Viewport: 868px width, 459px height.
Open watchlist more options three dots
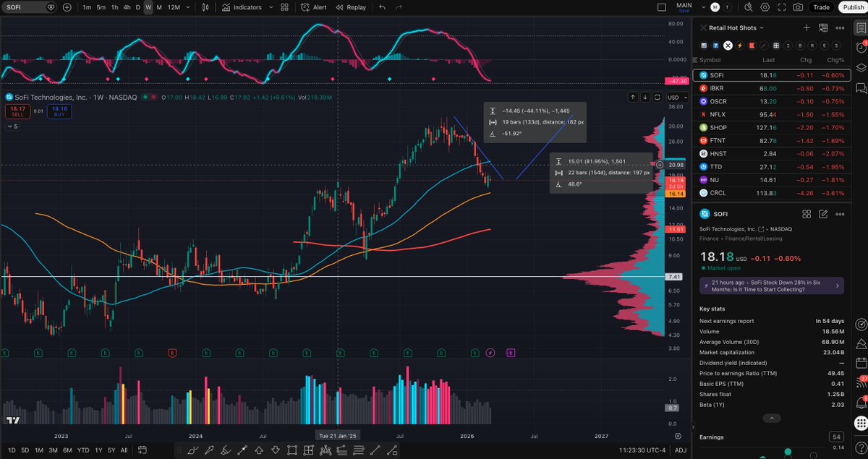tap(840, 27)
